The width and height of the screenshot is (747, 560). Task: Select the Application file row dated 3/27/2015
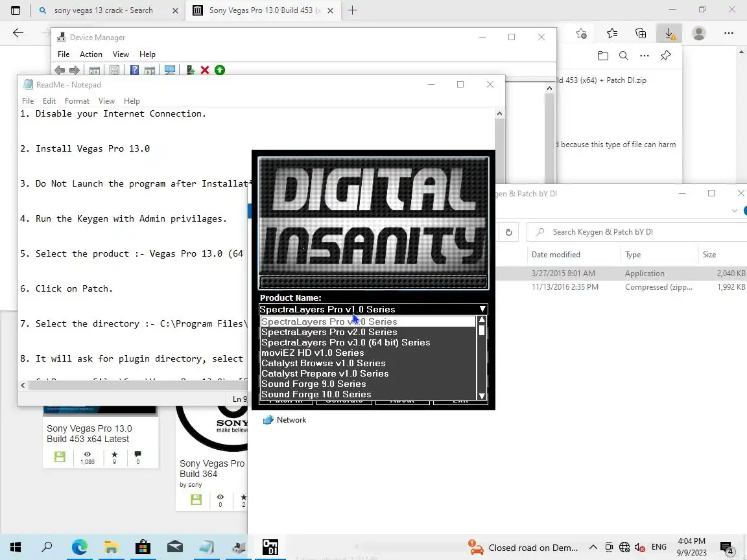click(621, 274)
